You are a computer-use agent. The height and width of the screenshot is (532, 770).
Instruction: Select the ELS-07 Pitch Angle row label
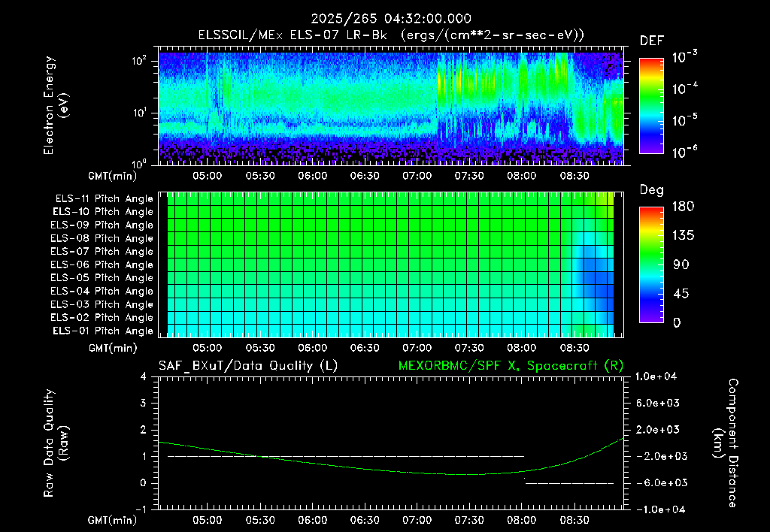click(x=102, y=251)
